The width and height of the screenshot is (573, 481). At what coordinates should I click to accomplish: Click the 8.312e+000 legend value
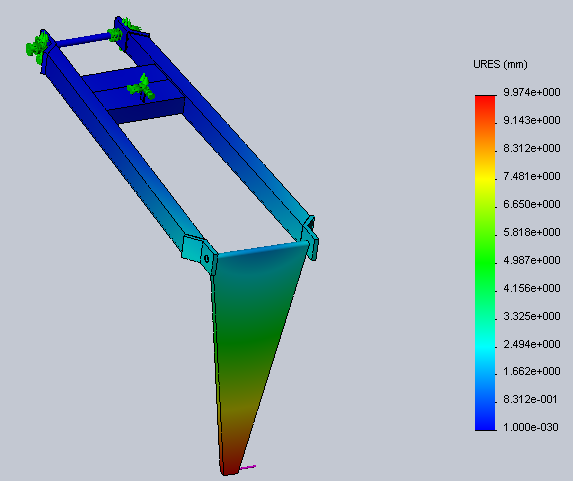tap(532, 148)
